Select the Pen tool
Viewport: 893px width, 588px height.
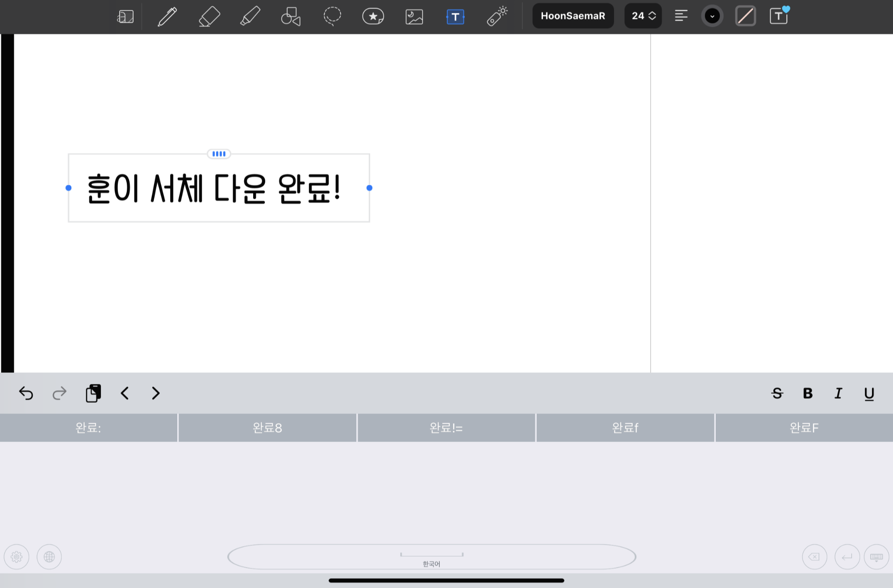point(167,17)
